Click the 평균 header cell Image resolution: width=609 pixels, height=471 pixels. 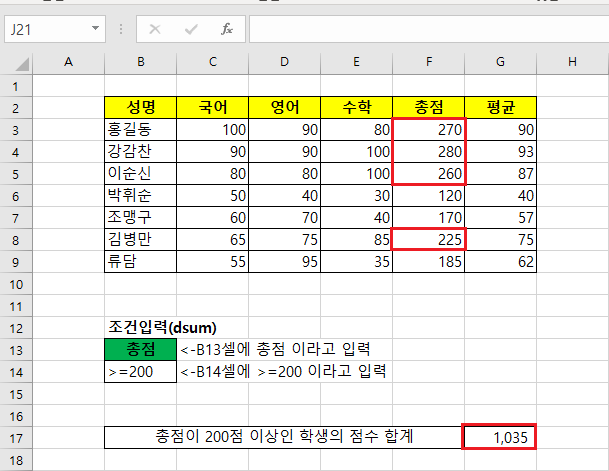click(x=500, y=108)
